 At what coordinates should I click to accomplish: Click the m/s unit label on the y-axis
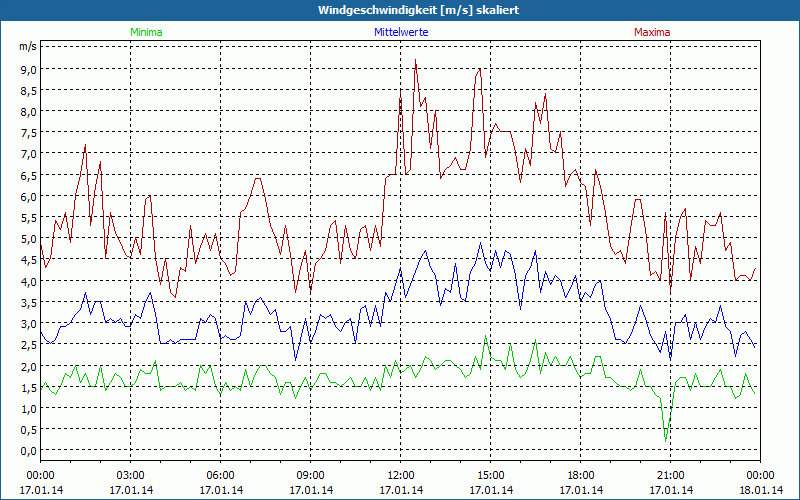click(x=28, y=46)
